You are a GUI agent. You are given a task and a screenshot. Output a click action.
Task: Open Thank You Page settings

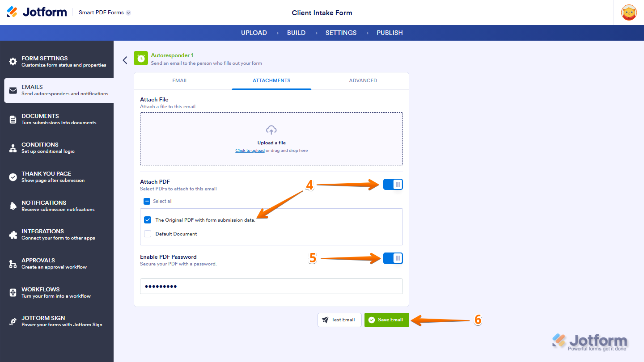point(57,177)
